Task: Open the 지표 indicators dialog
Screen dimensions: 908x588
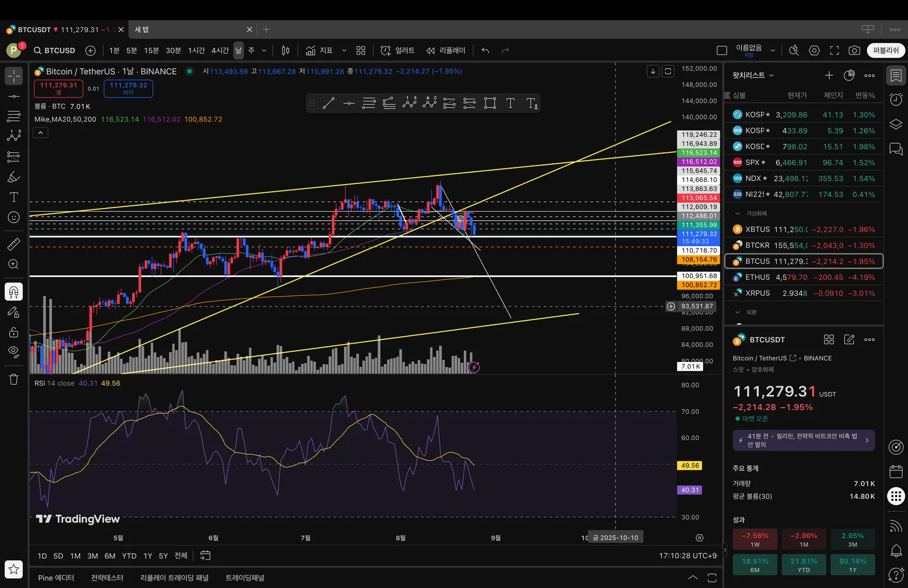Action: coord(319,51)
